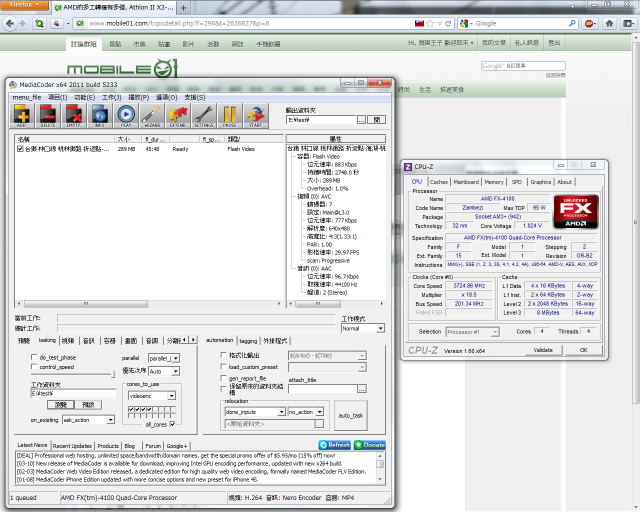Enable do_test_phase checkbox
640x512 pixels.
click(34, 357)
